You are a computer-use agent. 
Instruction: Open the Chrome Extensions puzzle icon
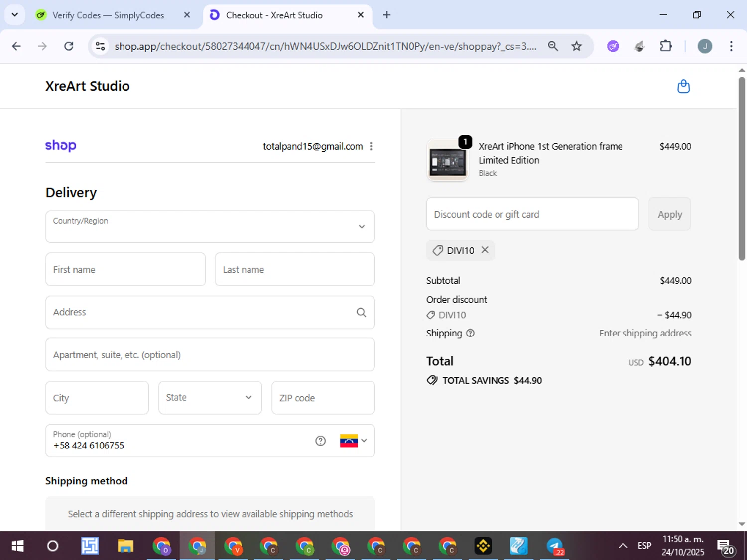coord(666,46)
